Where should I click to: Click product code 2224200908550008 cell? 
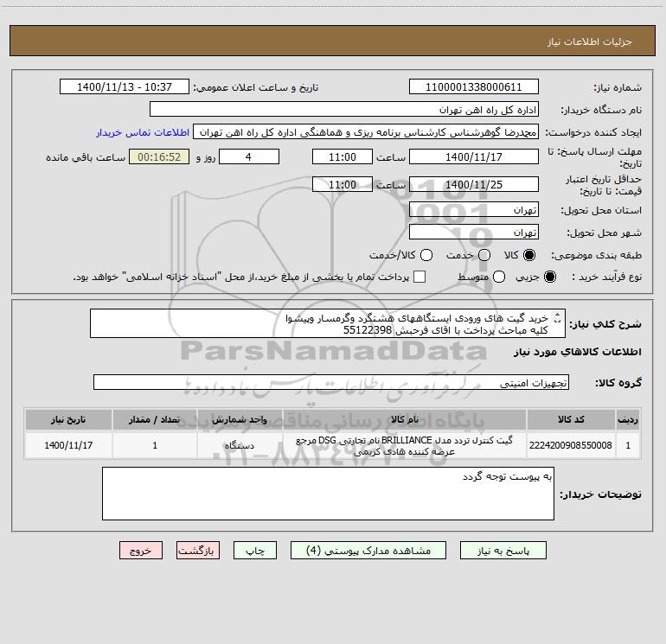(571, 445)
